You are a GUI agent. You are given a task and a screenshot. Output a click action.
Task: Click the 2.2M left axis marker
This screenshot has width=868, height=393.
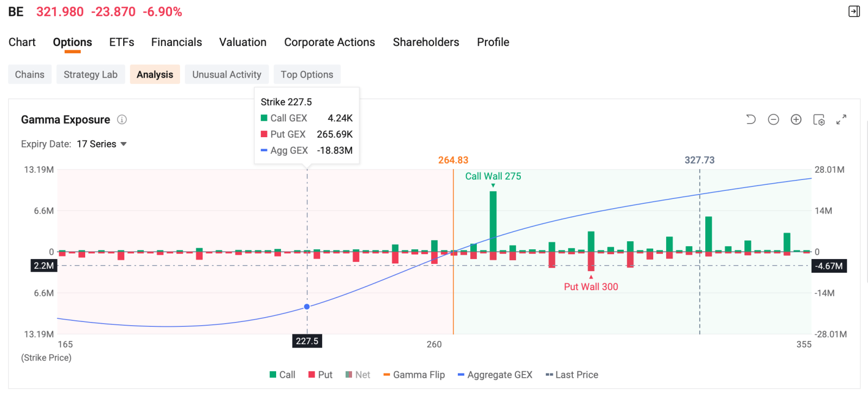tap(44, 266)
